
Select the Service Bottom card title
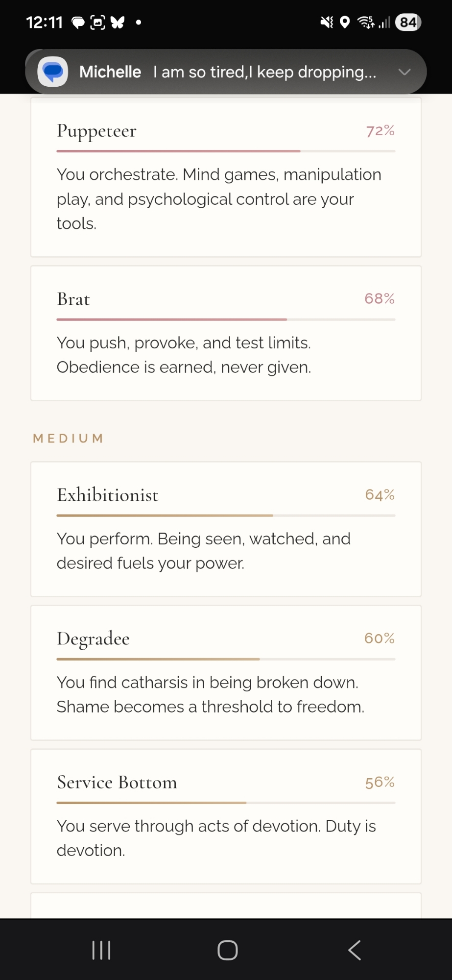pos(117,783)
